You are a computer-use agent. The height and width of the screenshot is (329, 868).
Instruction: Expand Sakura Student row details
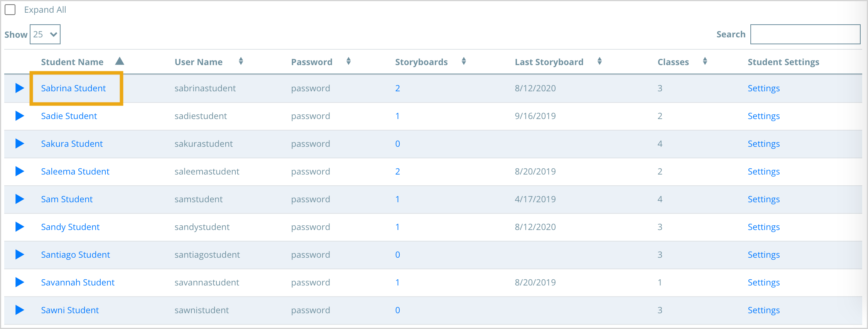(x=20, y=144)
